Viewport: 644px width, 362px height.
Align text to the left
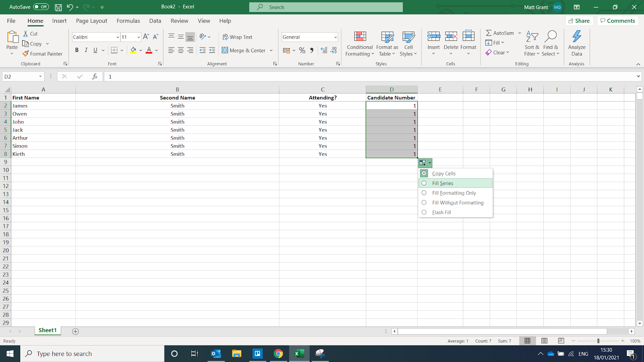click(171, 50)
